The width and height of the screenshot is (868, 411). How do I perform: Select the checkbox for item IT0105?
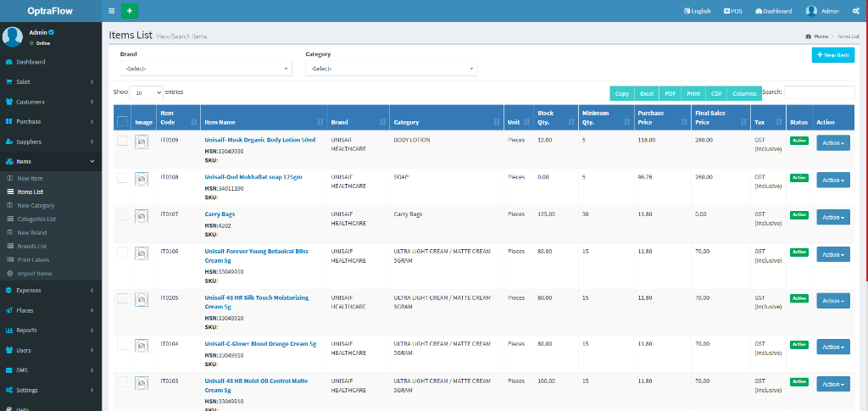coord(122,298)
